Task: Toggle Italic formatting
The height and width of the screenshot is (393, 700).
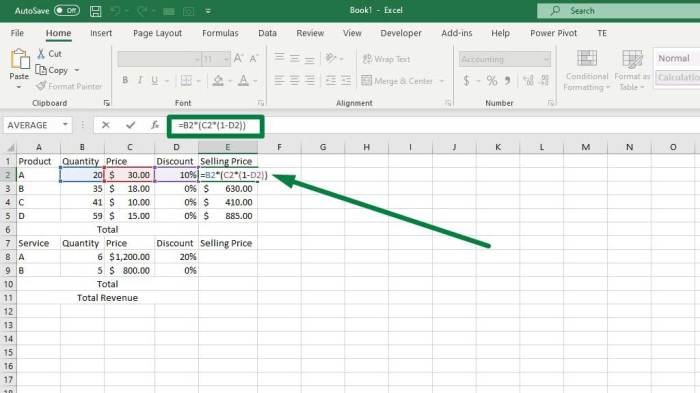Action: 140,80
